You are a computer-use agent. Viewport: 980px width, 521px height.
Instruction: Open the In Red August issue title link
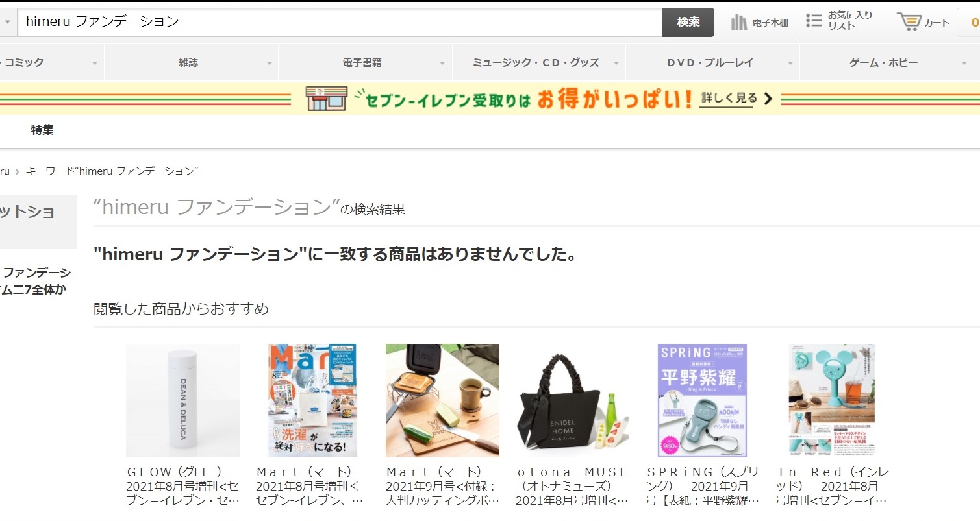click(x=832, y=486)
